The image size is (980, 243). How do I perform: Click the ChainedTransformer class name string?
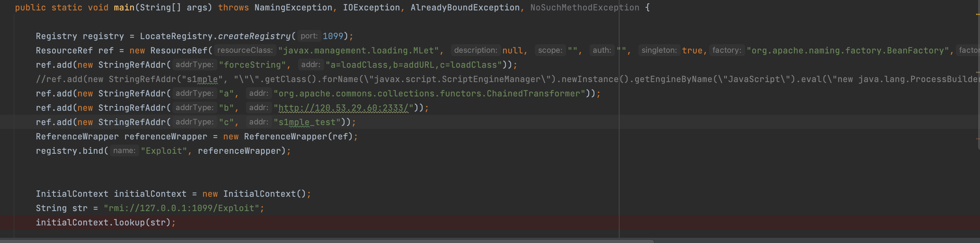coord(429,94)
